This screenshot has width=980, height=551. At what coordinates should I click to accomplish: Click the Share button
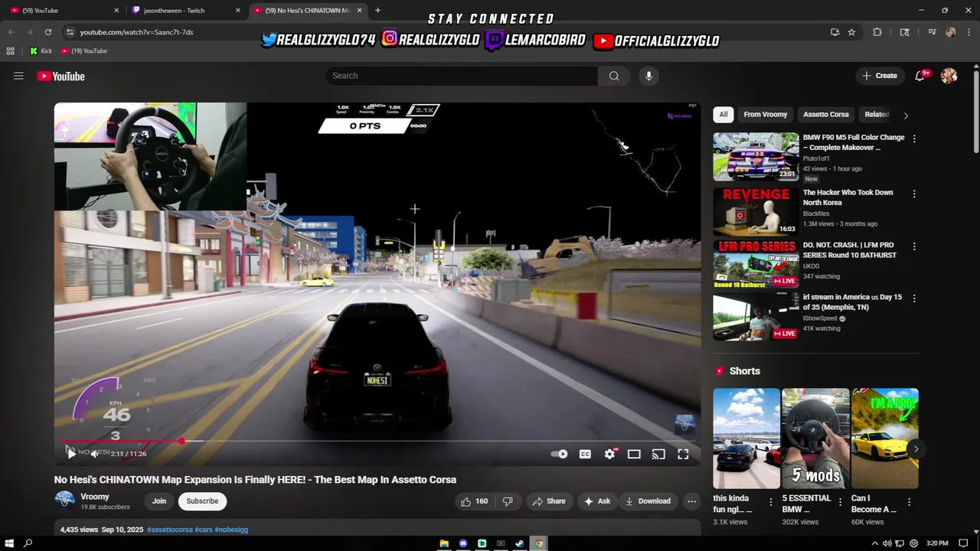pos(549,501)
